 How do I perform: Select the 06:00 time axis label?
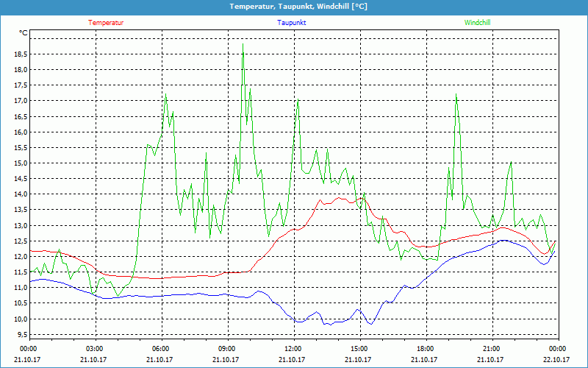pyautogui.click(x=161, y=349)
